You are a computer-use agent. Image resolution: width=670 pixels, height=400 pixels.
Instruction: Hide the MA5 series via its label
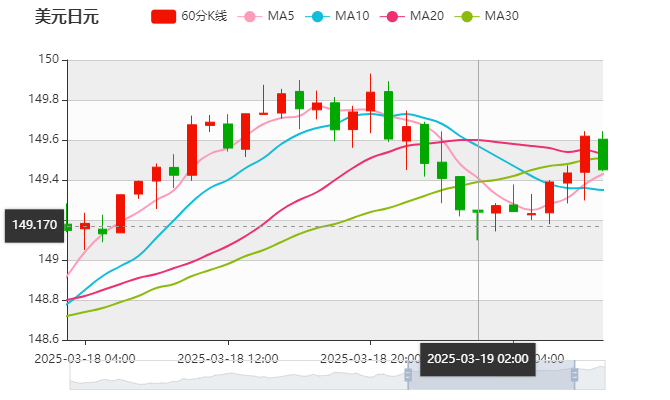coord(280,17)
